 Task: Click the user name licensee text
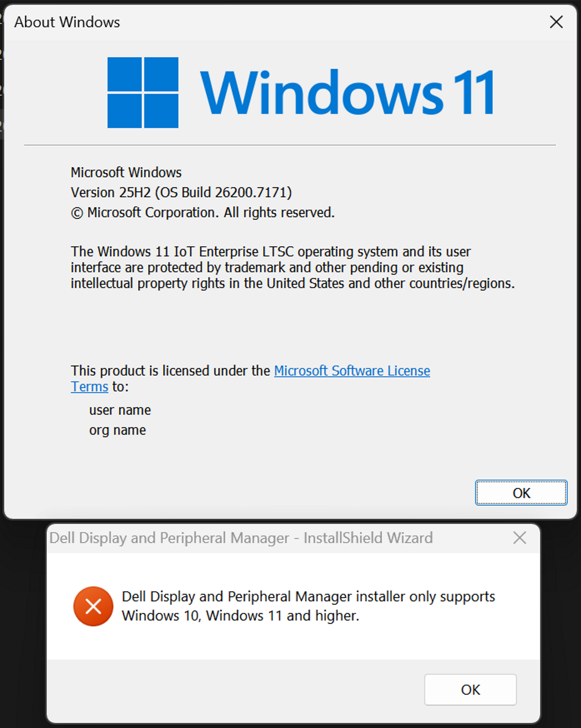tap(120, 410)
